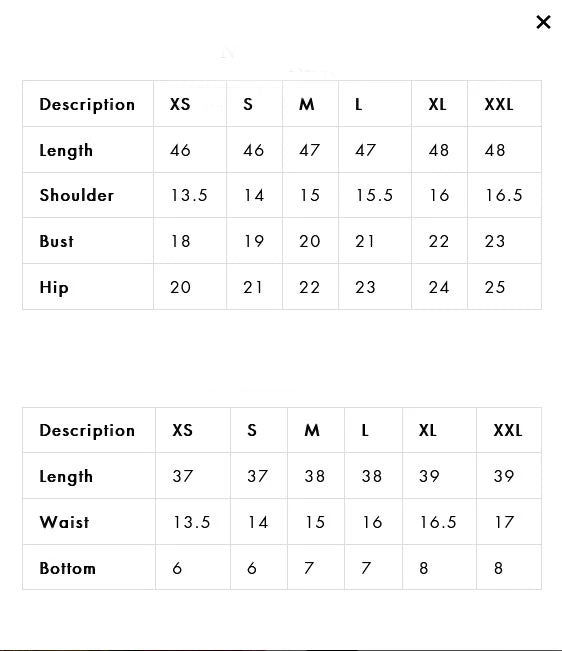The height and width of the screenshot is (651, 562).
Task: Select Hip value 25 for XXL
Action: 495,287
